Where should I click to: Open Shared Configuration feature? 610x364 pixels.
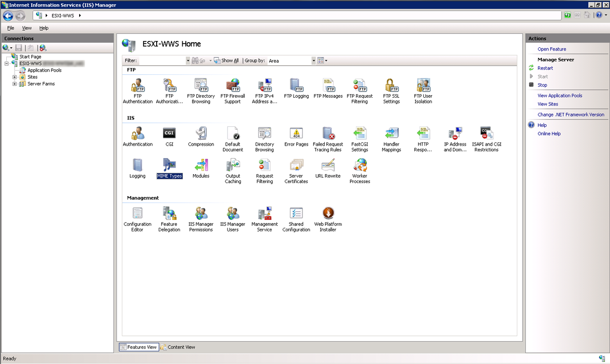[x=296, y=219]
